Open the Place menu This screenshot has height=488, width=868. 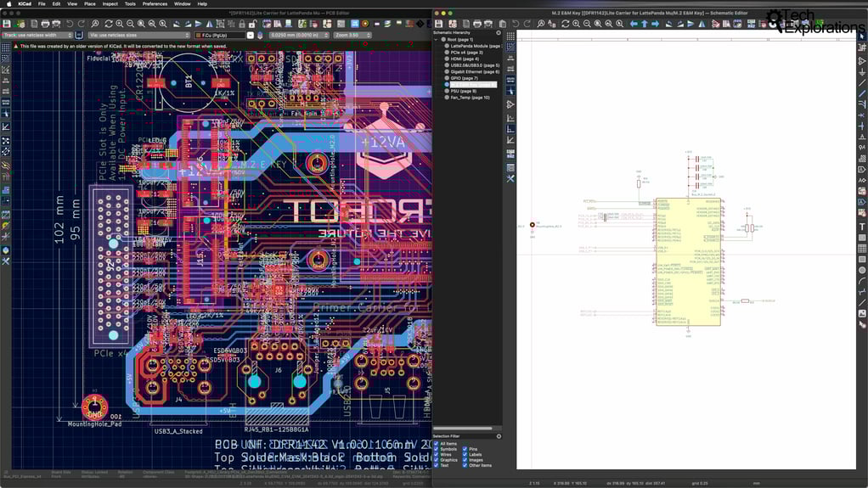(90, 4)
